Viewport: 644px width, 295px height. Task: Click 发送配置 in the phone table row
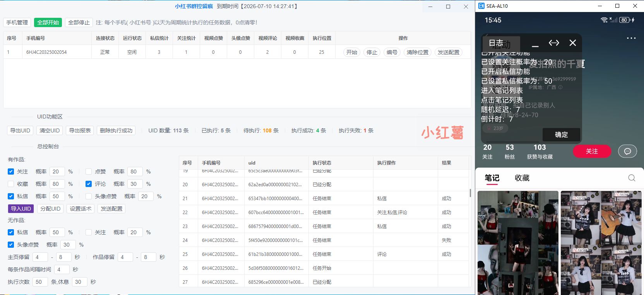pyautogui.click(x=449, y=52)
